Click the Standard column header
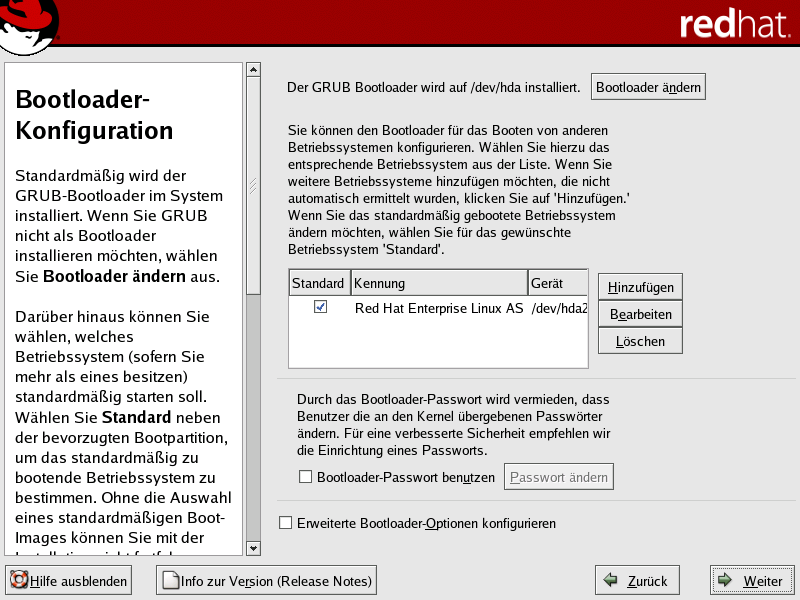The width and height of the screenshot is (800, 600). 318,283
